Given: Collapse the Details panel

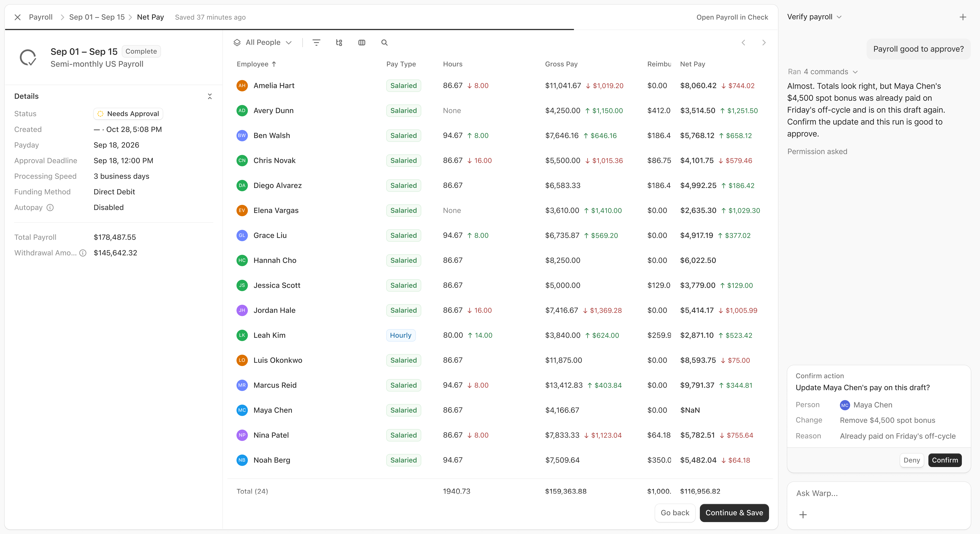Looking at the screenshot, I should click(210, 96).
